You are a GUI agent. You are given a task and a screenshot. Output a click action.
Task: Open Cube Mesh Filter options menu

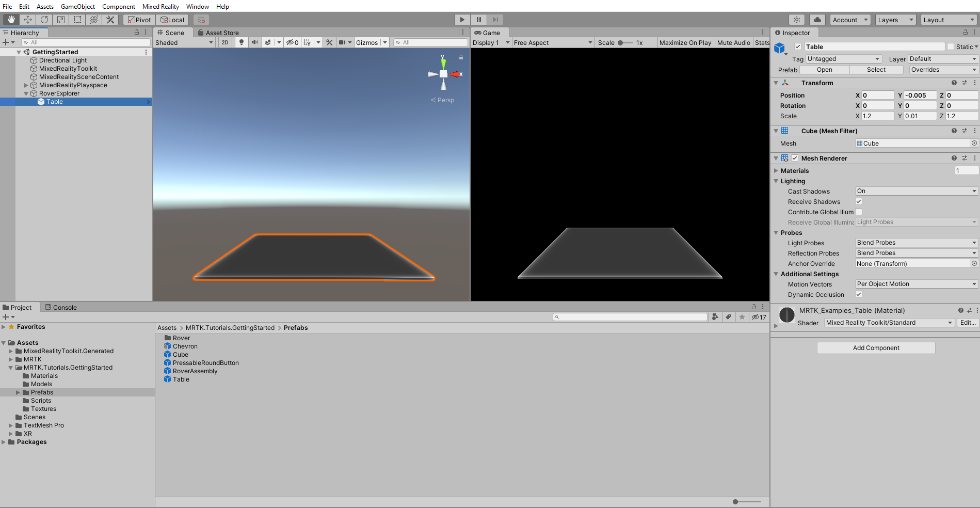[975, 131]
